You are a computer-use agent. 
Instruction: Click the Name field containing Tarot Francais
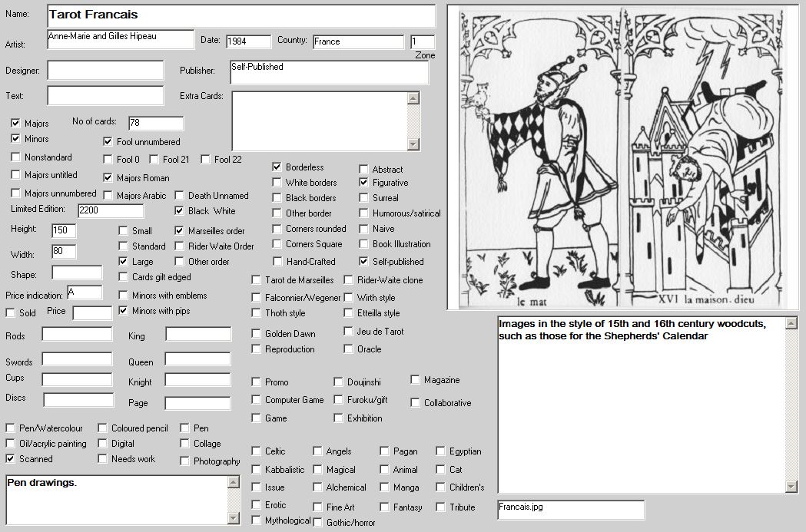coord(241,15)
